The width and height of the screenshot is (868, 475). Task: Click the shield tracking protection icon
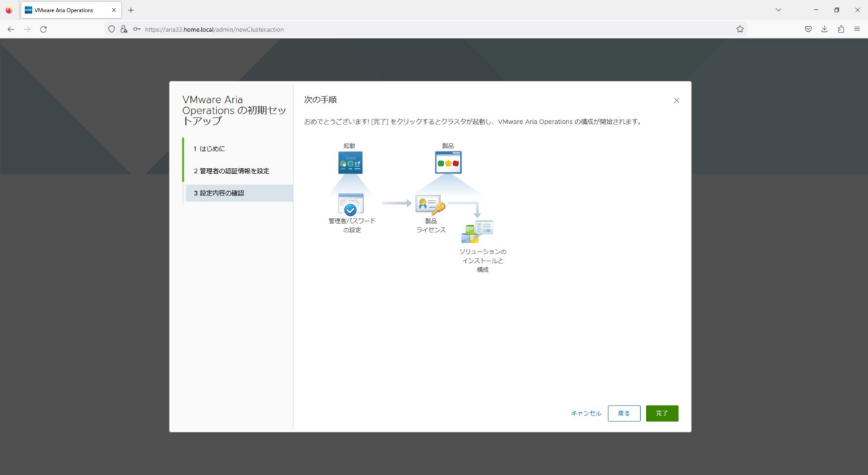click(x=111, y=29)
